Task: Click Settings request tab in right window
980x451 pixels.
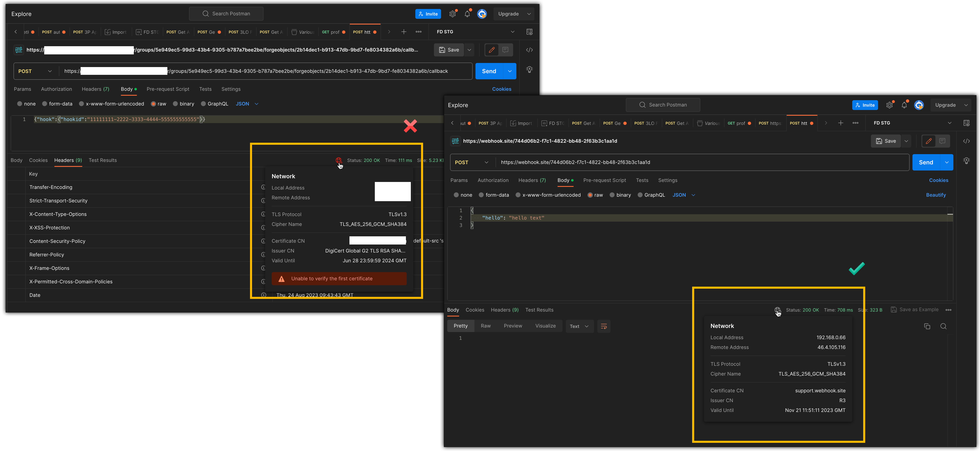Action: coord(667,180)
